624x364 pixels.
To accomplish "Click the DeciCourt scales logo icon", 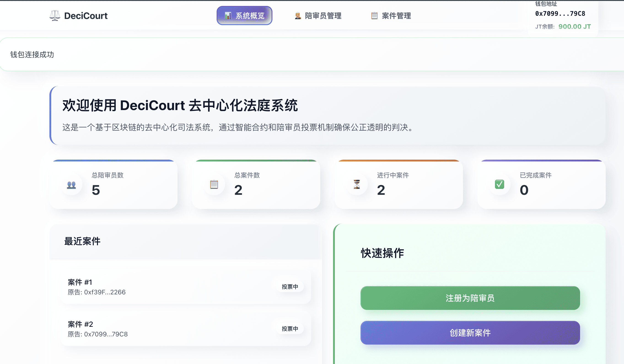I will click(x=55, y=16).
